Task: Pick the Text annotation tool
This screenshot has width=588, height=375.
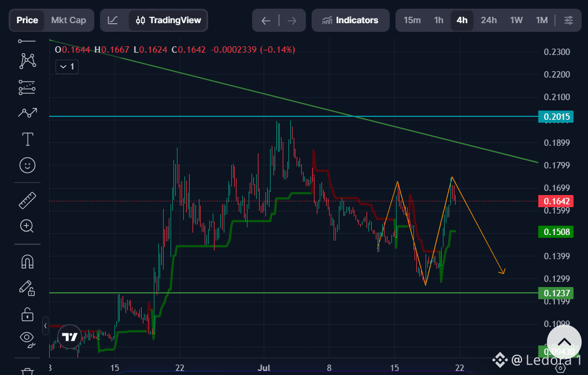Action: click(x=27, y=139)
